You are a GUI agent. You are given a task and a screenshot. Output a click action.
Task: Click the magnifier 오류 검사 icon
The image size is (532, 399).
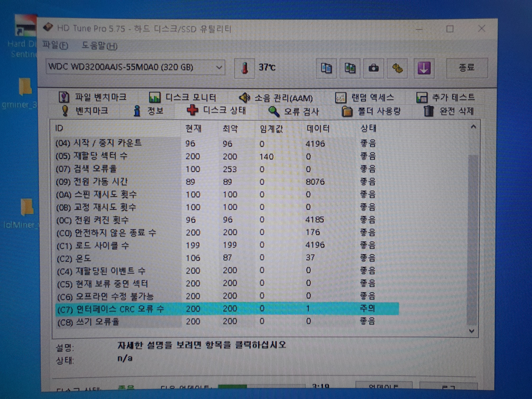(274, 112)
